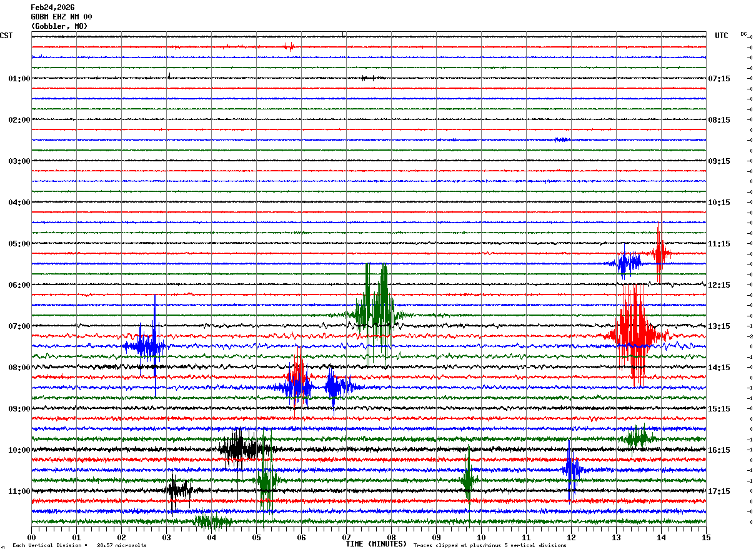
Task: Click the 17:15 UTC time label
Action: 719,491
